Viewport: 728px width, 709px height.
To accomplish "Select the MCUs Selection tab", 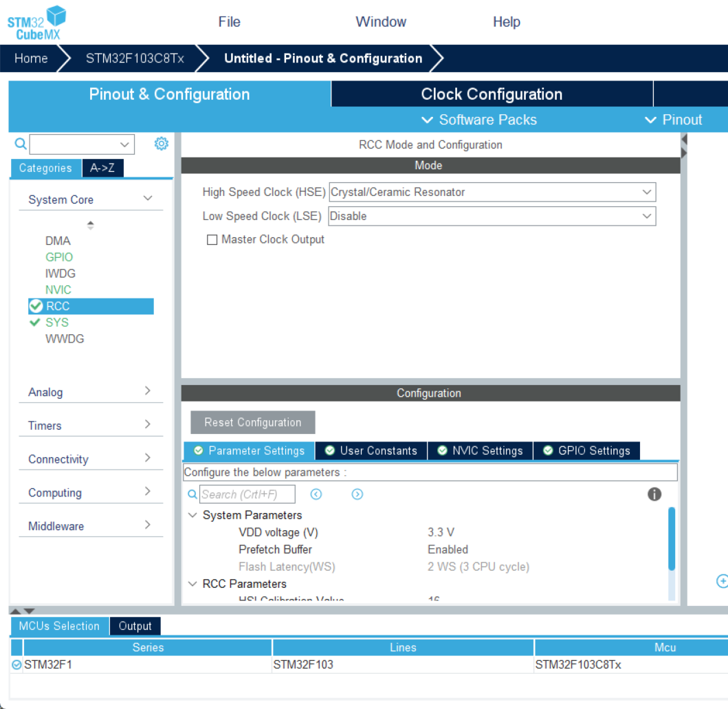I will (x=59, y=626).
